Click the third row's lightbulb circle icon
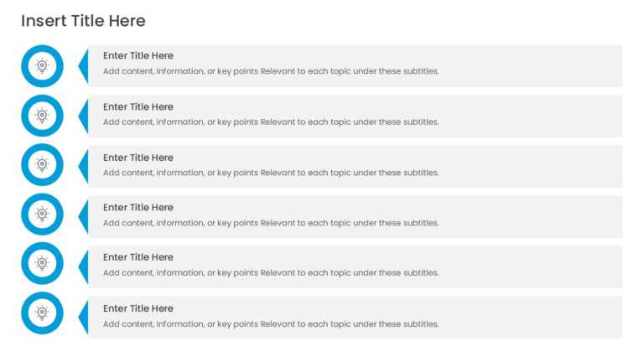The width and height of the screenshot is (644, 362). click(42, 164)
